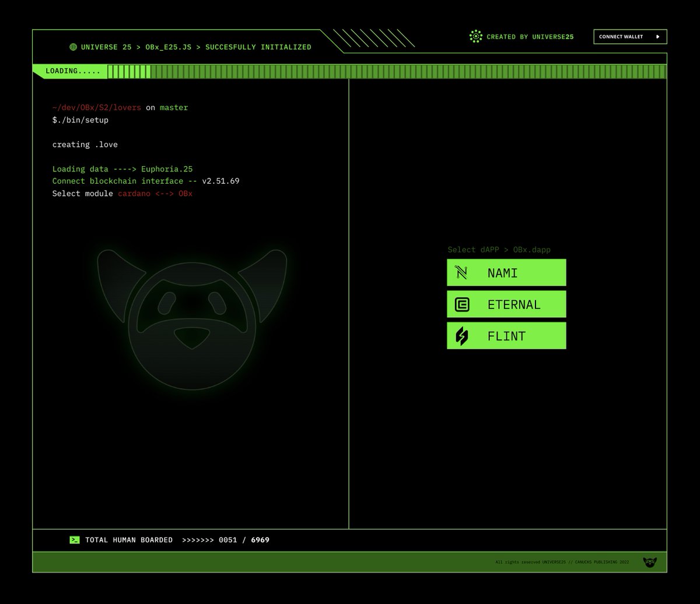This screenshot has height=604, width=700.
Task: Click the Nami logo icon
Action: tap(461, 272)
